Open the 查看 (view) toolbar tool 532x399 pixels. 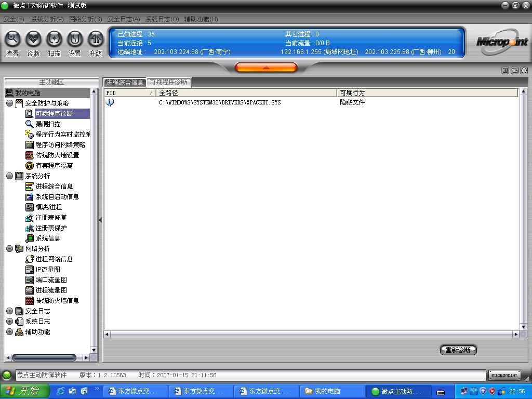pyautogui.click(x=12, y=43)
